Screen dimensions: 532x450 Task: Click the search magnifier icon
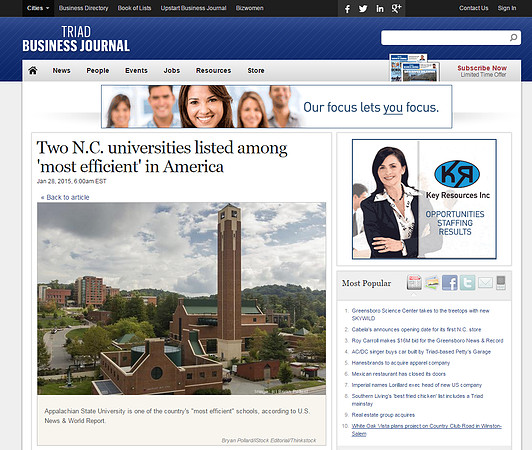click(513, 37)
